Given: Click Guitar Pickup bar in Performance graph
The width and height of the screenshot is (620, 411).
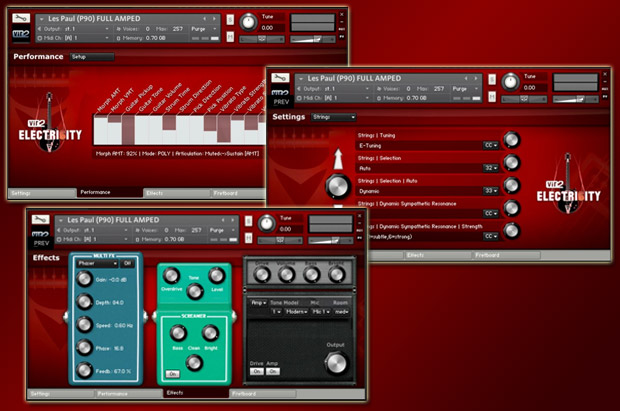Looking at the screenshot, I should [128, 130].
